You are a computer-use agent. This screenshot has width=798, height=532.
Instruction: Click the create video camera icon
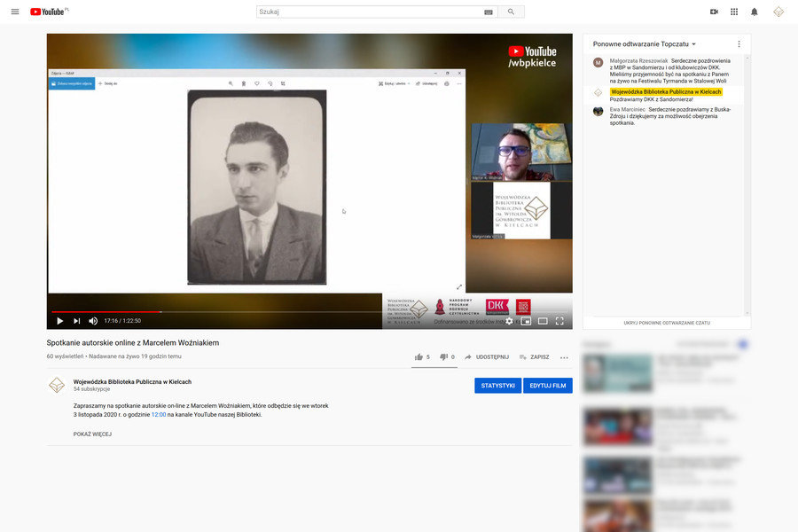click(714, 12)
